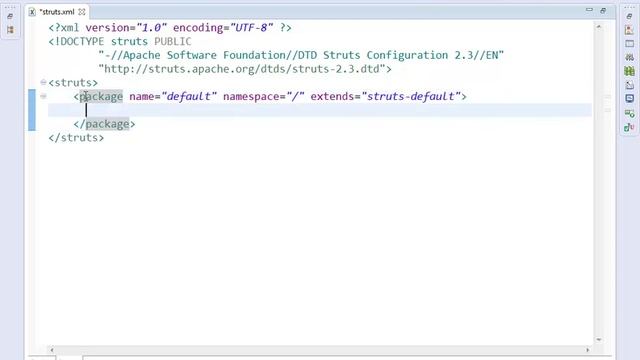Click the closing </struts> tag
The height and width of the screenshot is (360, 640).
[x=76, y=138]
